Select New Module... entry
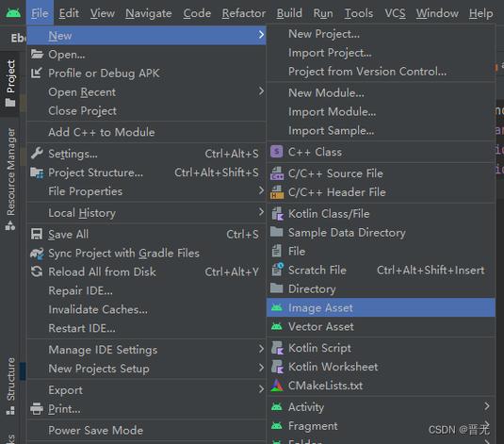The height and width of the screenshot is (444, 504). pyautogui.click(x=381, y=93)
